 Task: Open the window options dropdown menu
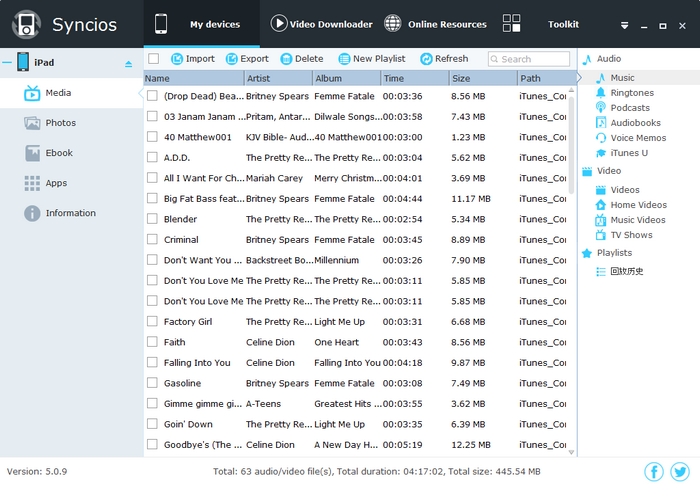(625, 25)
